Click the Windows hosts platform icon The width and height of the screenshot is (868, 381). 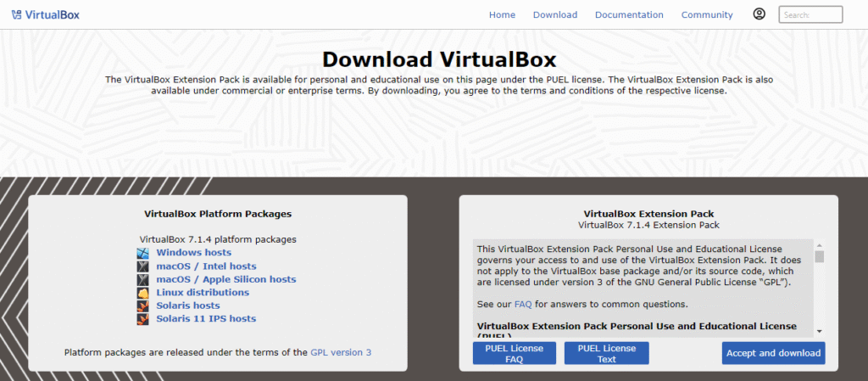[x=143, y=253]
